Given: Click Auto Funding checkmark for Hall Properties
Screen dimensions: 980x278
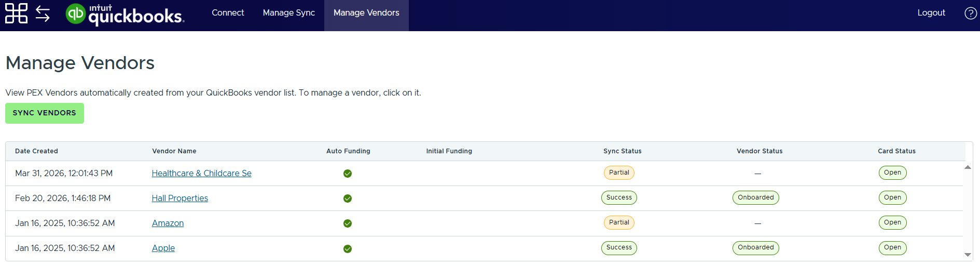Looking at the screenshot, I should (x=348, y=198).
